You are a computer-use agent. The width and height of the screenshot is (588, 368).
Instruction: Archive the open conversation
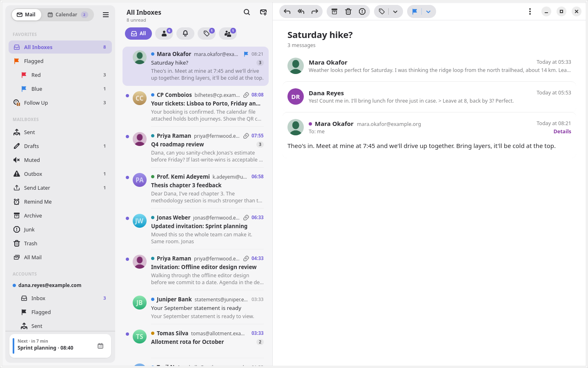tap(334, 11)
